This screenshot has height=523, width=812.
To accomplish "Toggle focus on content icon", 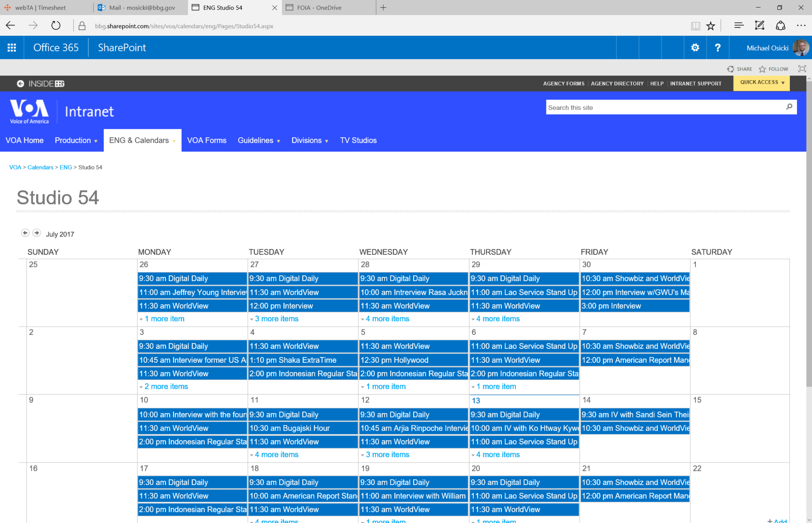I will coord(802,69).
